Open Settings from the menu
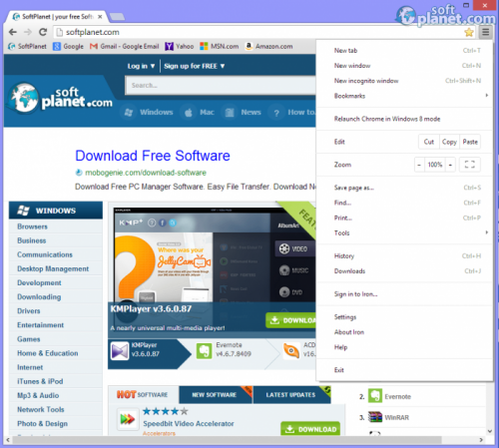This screenshot has height=448, width=499. (404, 317)
